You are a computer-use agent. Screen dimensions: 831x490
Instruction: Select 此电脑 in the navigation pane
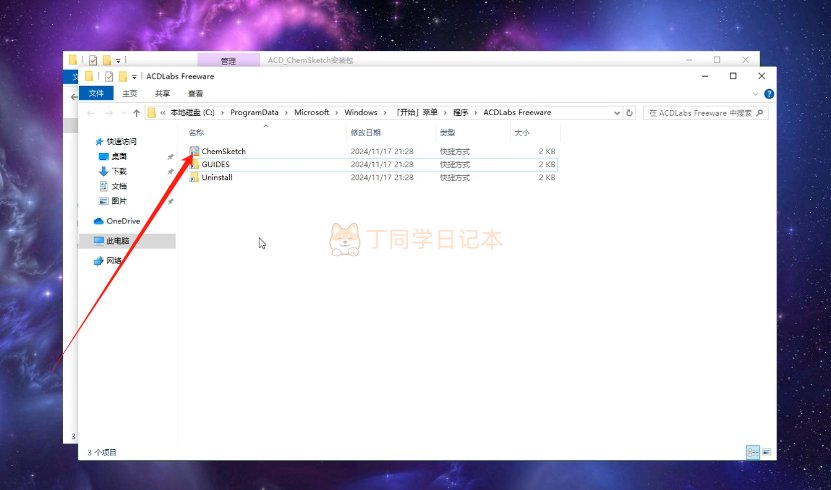[x=117, y=241]
